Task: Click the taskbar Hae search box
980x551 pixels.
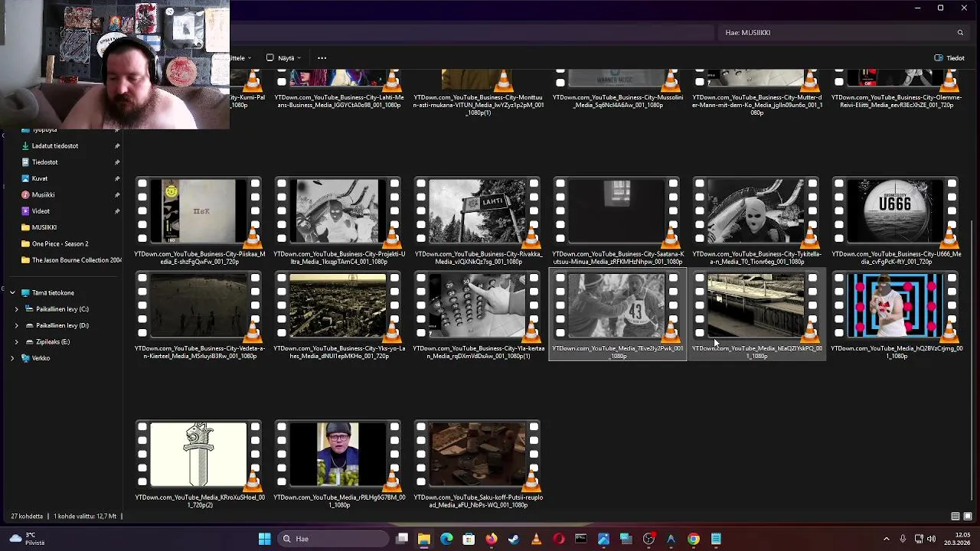Action: coord(333,539)
